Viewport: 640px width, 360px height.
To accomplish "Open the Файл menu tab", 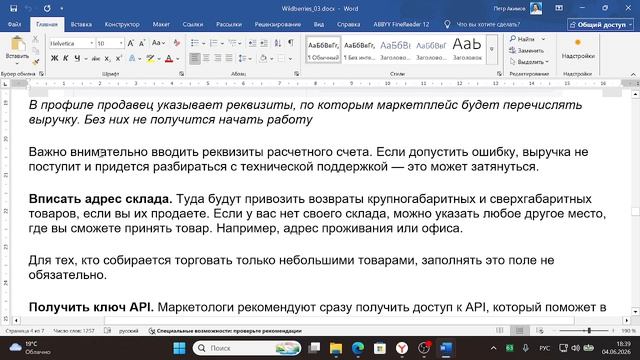I will pyautogui.click(x=14, y=24).
